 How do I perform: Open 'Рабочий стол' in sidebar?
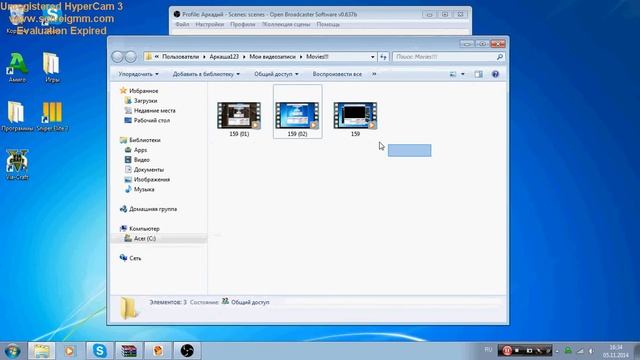tap(147, 120)
